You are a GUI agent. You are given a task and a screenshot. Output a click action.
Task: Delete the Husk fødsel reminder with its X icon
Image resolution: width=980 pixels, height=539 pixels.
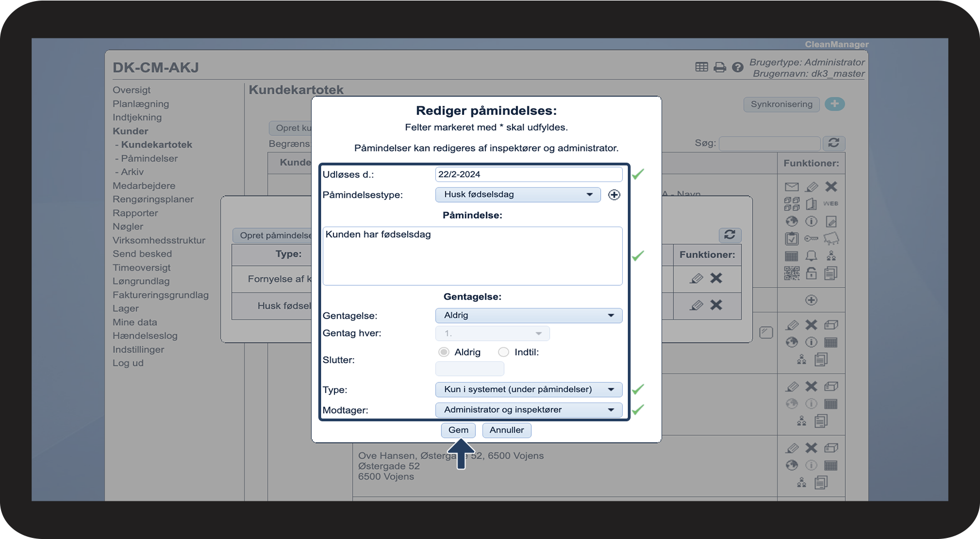(x=717, y=305)
